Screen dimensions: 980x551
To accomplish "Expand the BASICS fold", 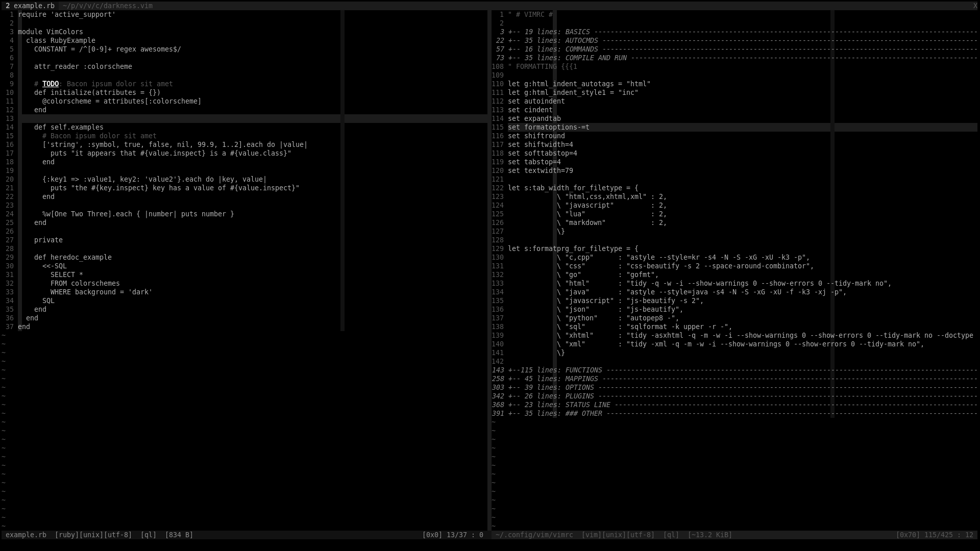I will point(577,32).
